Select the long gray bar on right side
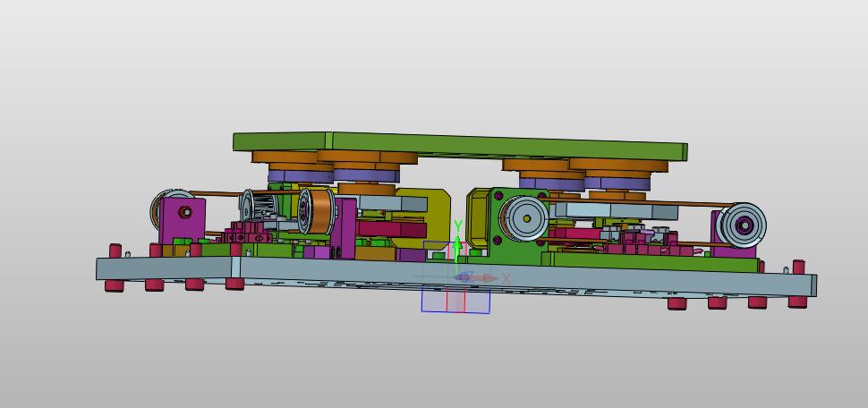The height and width of the screenshot is (408, 868). coord(617,211)
